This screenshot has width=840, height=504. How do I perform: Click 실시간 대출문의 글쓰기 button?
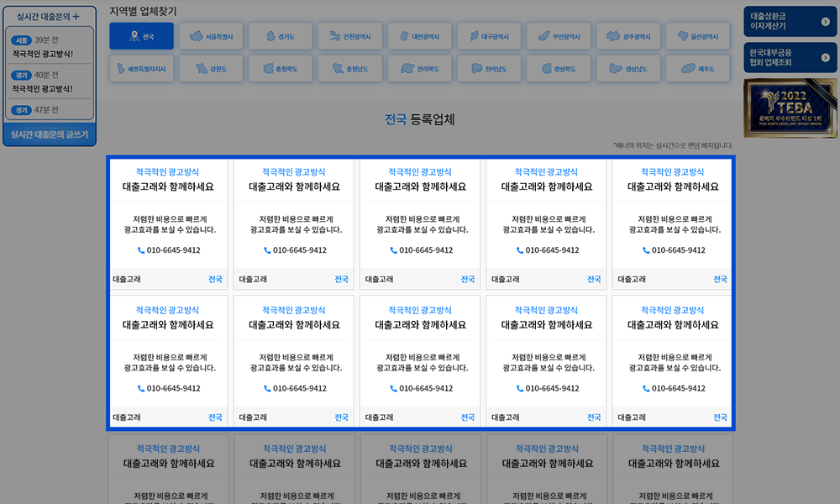tap(49, 134)
